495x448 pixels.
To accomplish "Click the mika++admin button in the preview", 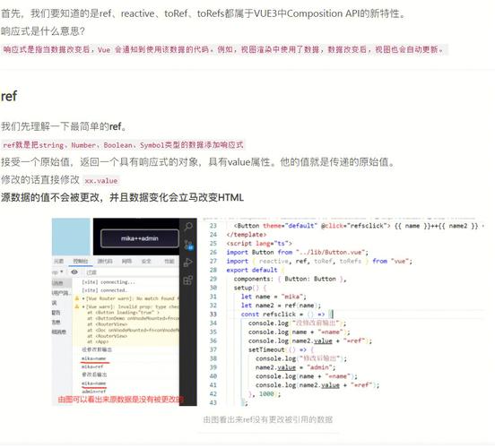I will [x=140, y=238].
